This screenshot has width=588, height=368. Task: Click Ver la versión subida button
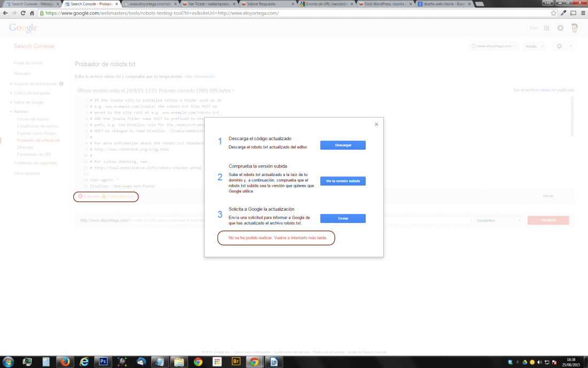pyautogui.click(x=343, y=181)
